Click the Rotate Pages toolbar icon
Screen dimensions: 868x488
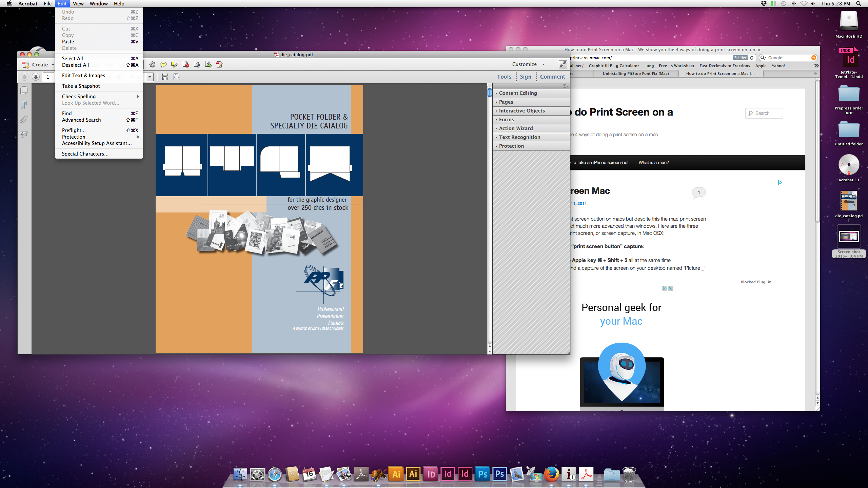(197, 64)
